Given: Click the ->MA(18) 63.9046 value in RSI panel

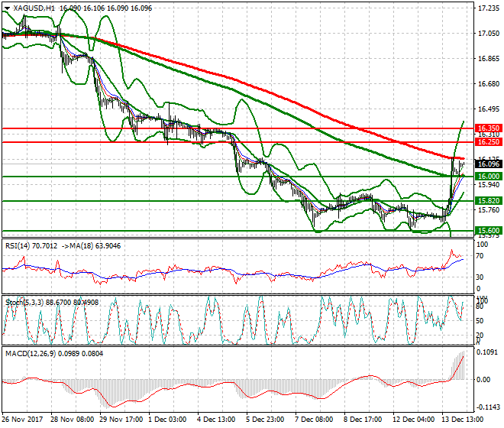Looking at the screenshot, I should [x=90, y=246].
